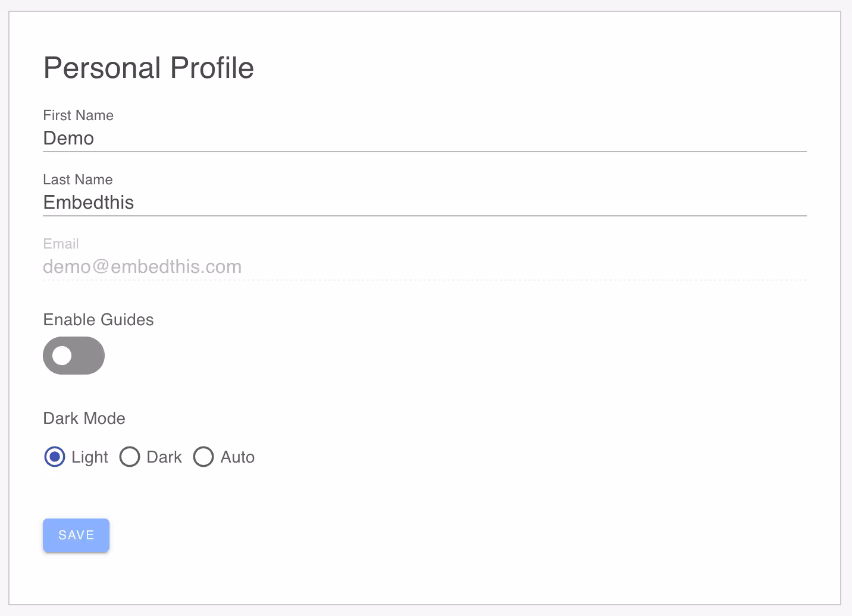The image size is (852, 616).
Task: Place cursor on the 'Demo' text
Action: (68, 139)
